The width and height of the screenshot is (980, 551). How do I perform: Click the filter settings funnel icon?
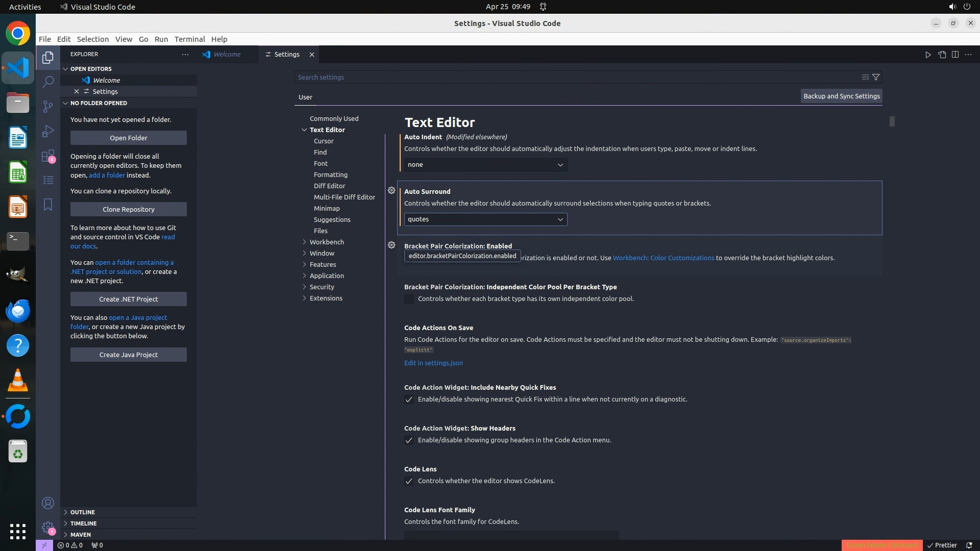coord(876,77)
